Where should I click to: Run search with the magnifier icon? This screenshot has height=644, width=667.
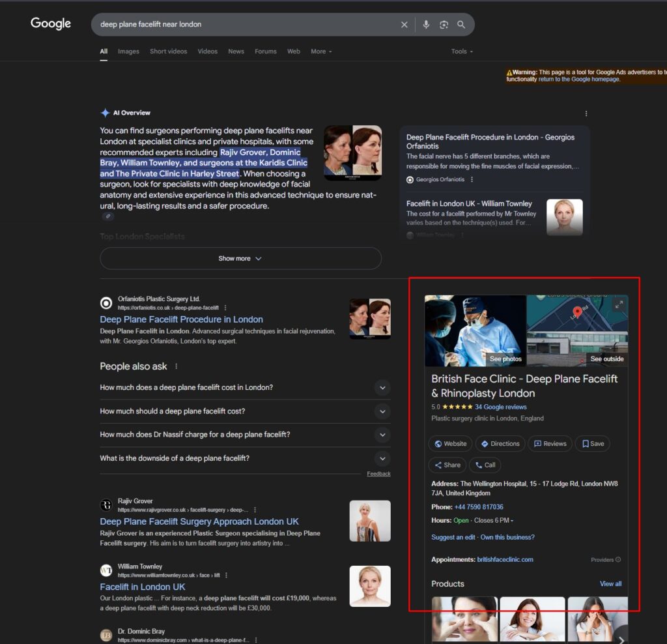click(461, 25)
